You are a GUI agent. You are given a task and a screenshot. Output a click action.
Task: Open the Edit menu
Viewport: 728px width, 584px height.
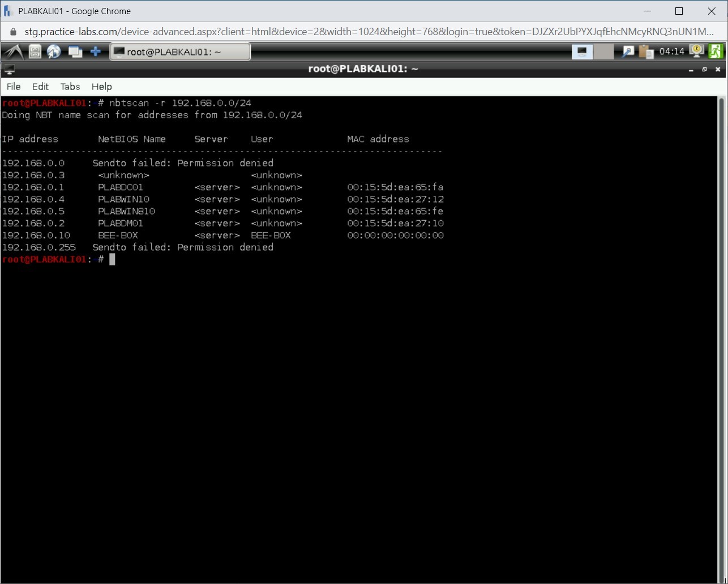pyautogui.click(x=40, y=87)
